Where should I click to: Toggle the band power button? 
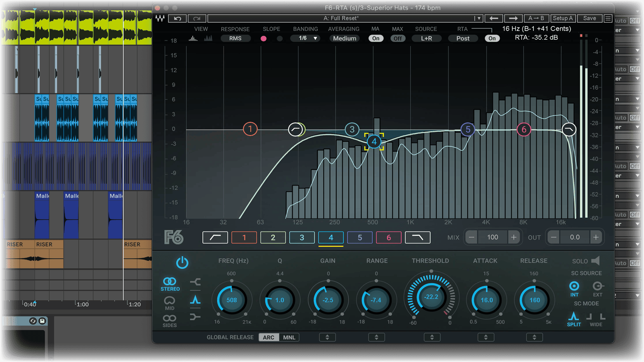point(182,262)
